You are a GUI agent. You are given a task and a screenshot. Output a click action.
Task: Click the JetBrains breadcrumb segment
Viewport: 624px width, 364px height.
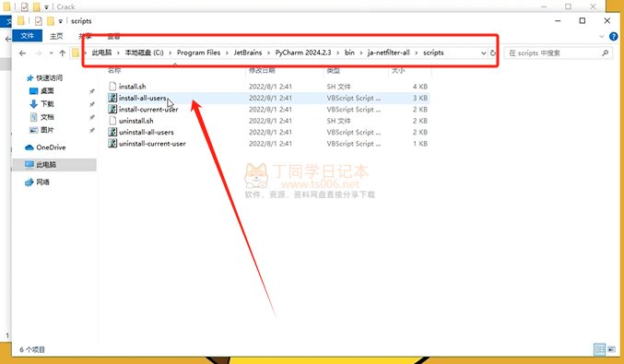pyautogui.click(x=248, y=53)
